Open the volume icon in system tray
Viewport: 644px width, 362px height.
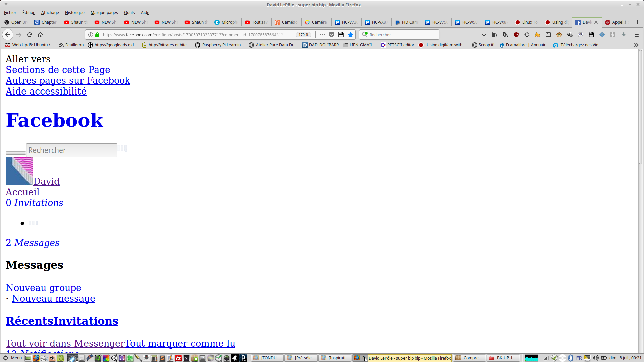pyautogui.click(x=595, y=358)
